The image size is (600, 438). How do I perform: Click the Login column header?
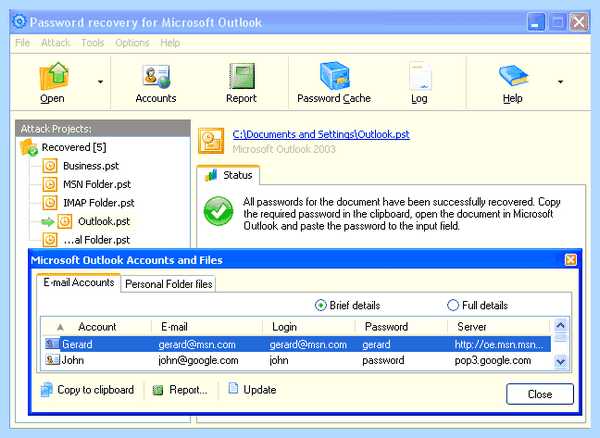tap(309, 327)
